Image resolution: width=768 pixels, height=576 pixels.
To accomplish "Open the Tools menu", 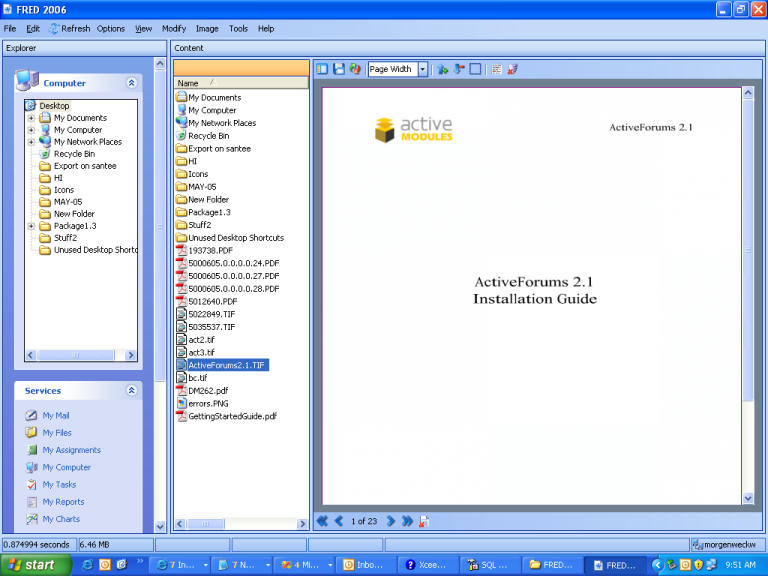I will pos(238,29).
